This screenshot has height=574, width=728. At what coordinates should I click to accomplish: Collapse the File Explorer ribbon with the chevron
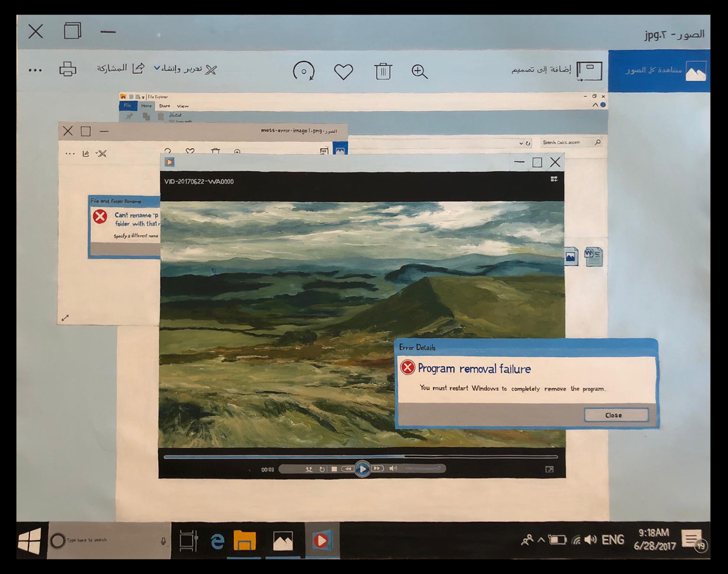tap(595, 105)
